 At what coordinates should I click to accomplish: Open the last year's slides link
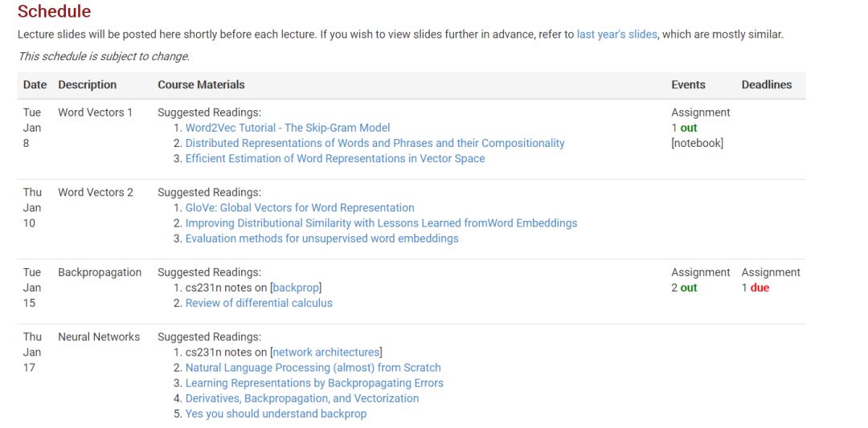pos(616,35)
